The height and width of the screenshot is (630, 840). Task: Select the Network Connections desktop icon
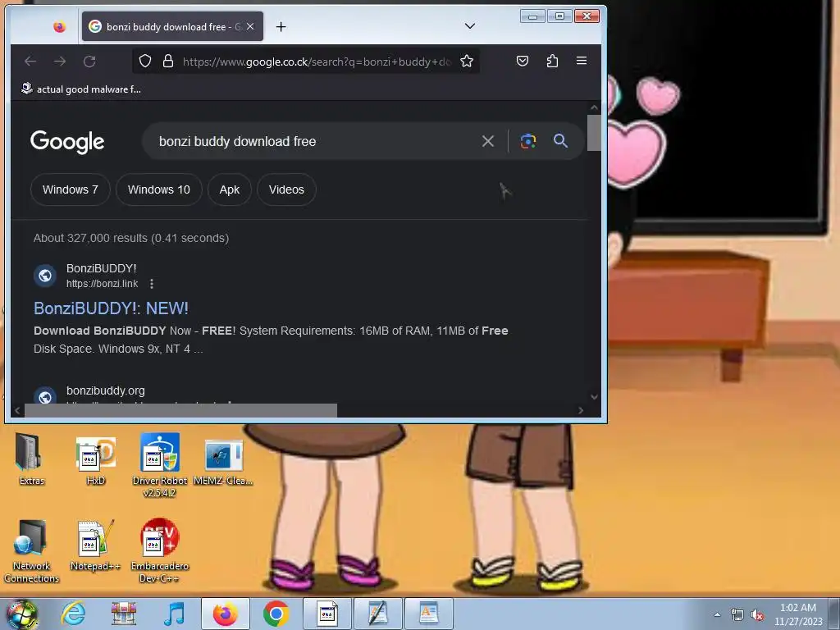[x=31, y=550]
